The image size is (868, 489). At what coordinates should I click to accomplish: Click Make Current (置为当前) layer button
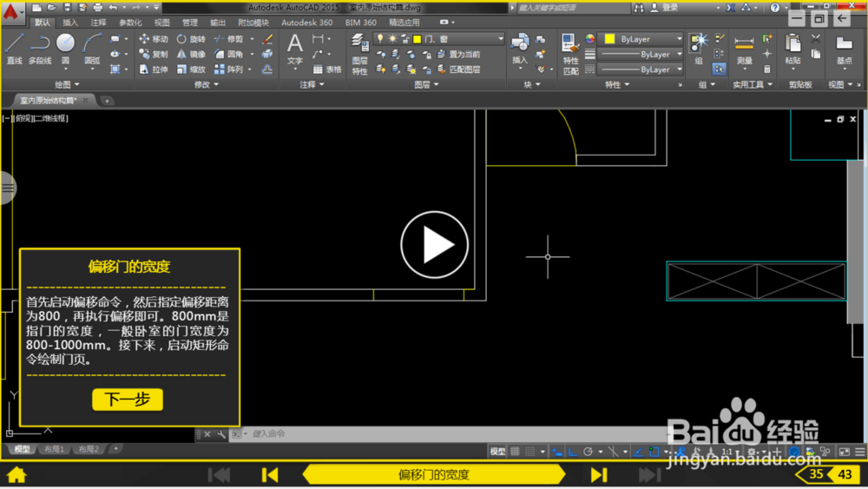pos(458,54)
